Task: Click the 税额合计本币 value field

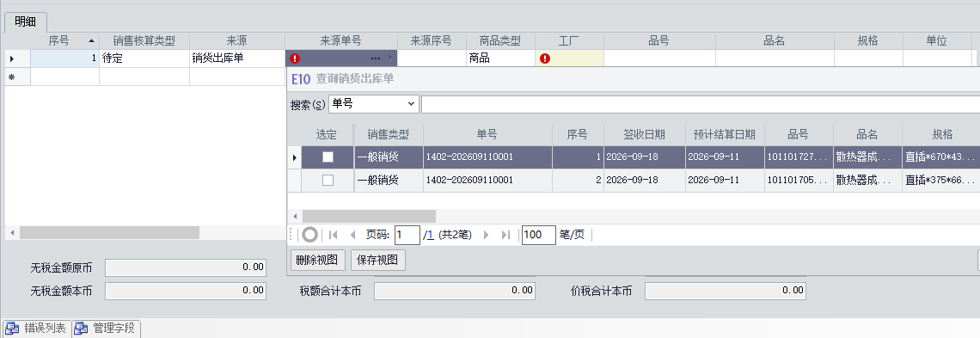Action: (455, 291)
